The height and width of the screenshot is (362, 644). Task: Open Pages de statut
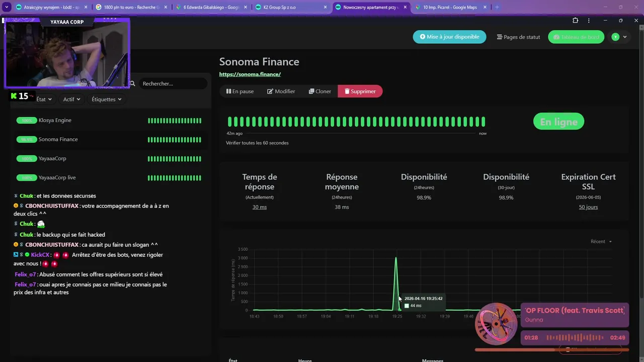tap(518, 37)
